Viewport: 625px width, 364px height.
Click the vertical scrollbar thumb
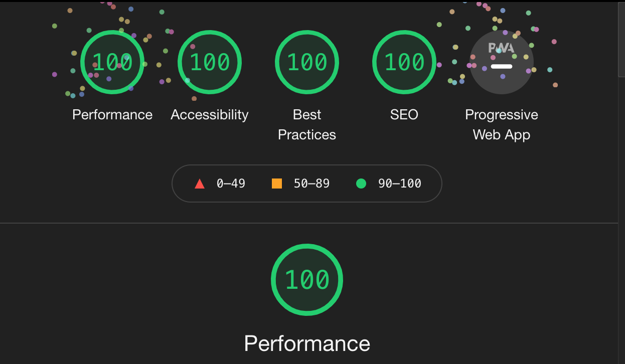click(x=621, y=39)
